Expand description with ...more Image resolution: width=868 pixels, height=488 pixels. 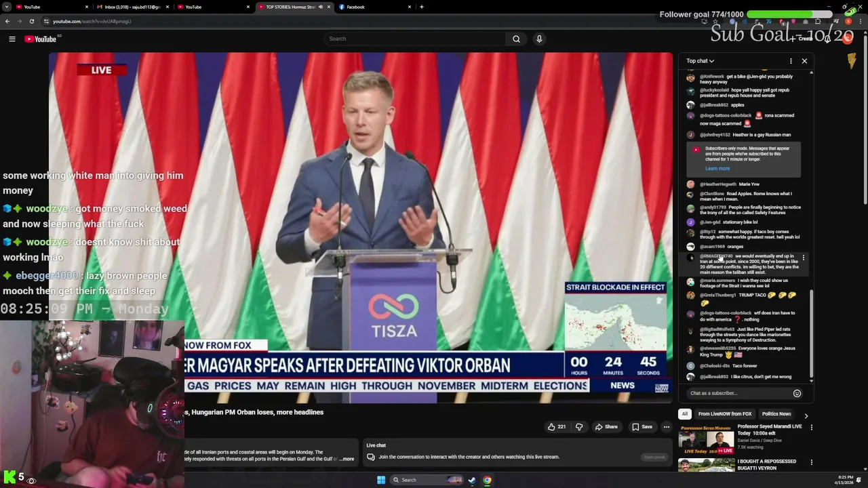pyautogui.click(x=347, y=459)
